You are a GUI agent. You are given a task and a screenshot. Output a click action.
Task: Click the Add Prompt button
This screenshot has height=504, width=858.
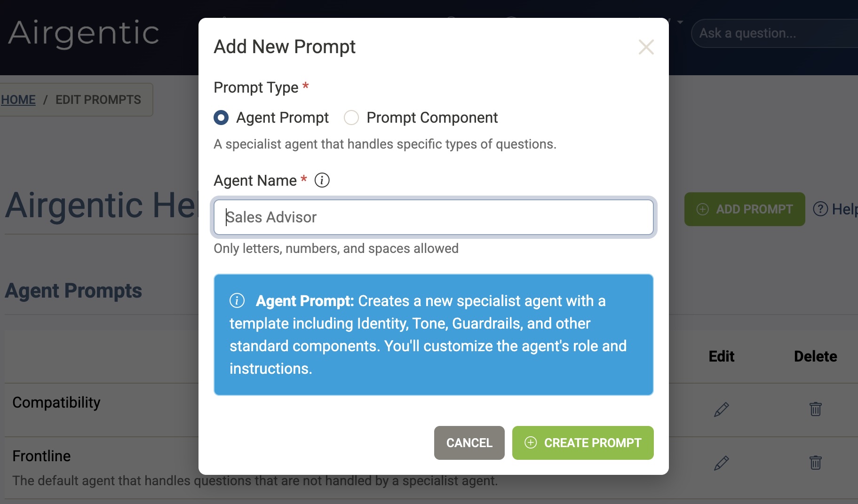744,209
